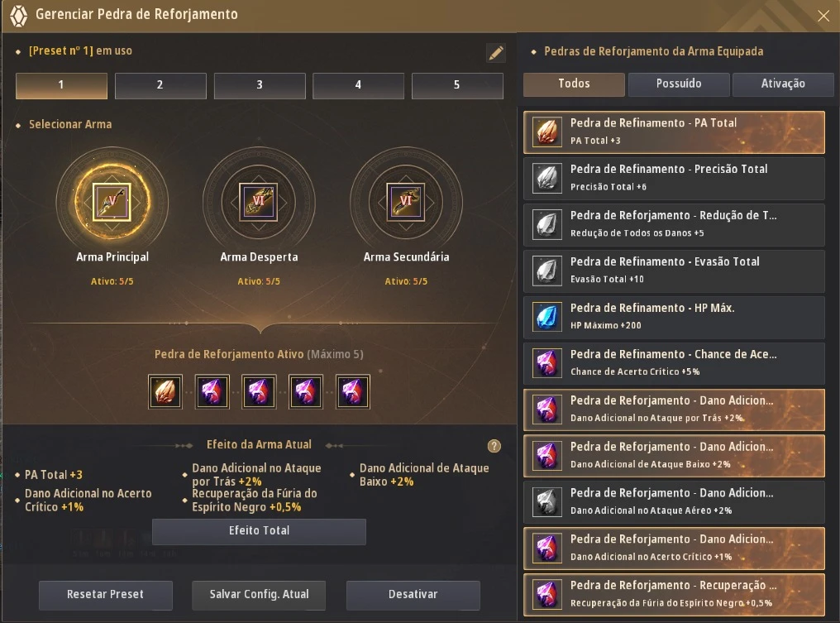Toggle the Dano Adicional no Ataque Aéreo stone

tap(674, 502)
